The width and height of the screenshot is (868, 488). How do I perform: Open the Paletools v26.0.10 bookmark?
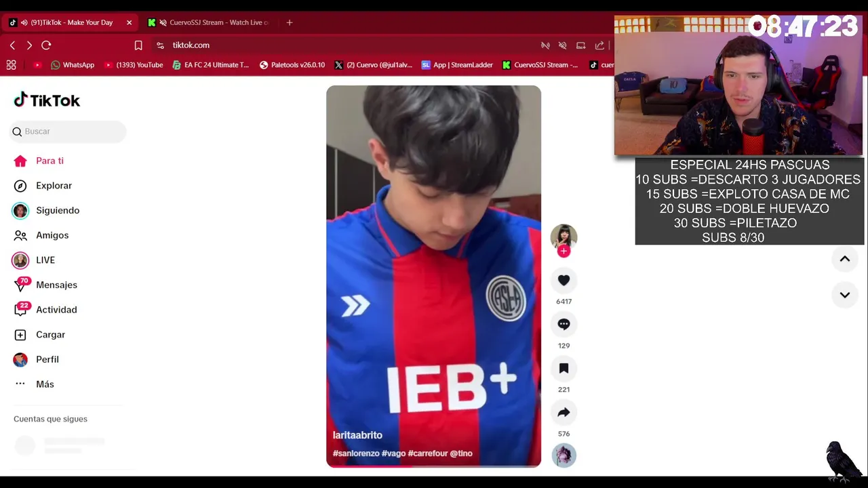point(292,65)
